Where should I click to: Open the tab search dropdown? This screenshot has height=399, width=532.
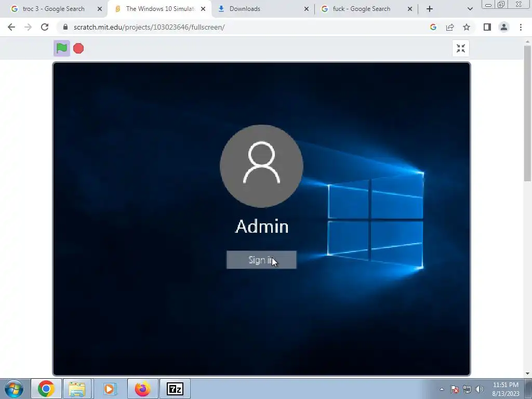[470, 9]
